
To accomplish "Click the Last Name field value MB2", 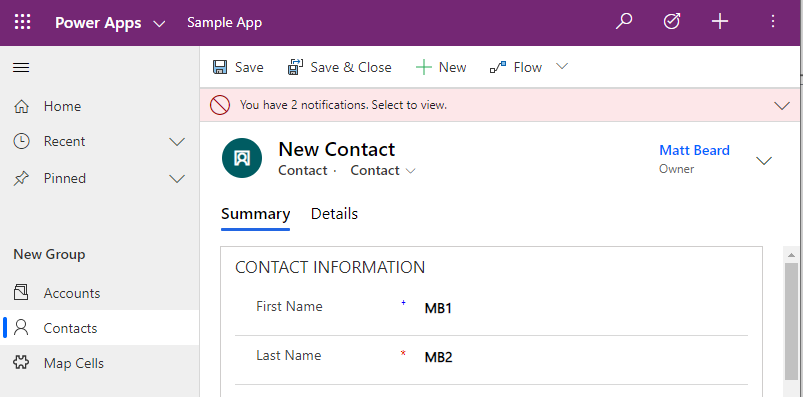I will 438,357.
